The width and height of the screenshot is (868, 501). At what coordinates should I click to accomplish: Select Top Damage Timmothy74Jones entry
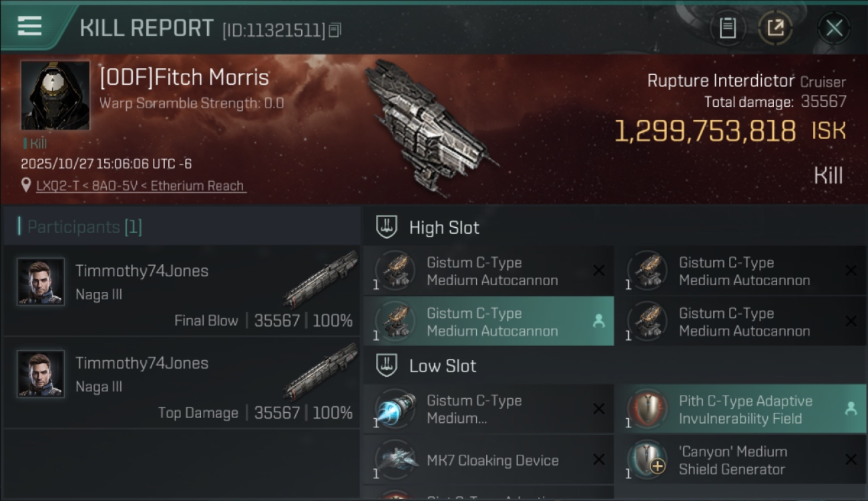182,383
